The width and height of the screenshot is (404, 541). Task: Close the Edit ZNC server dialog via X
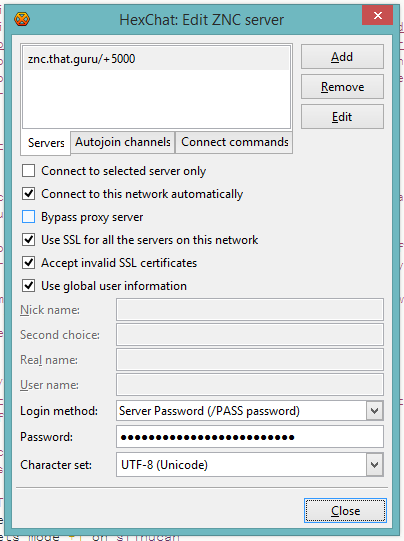click(x=377, y=15)
